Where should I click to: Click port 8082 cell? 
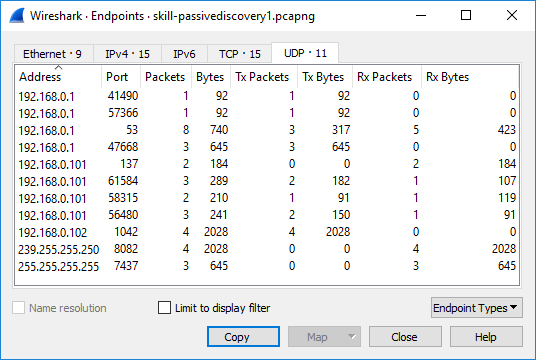coord(126,249)
